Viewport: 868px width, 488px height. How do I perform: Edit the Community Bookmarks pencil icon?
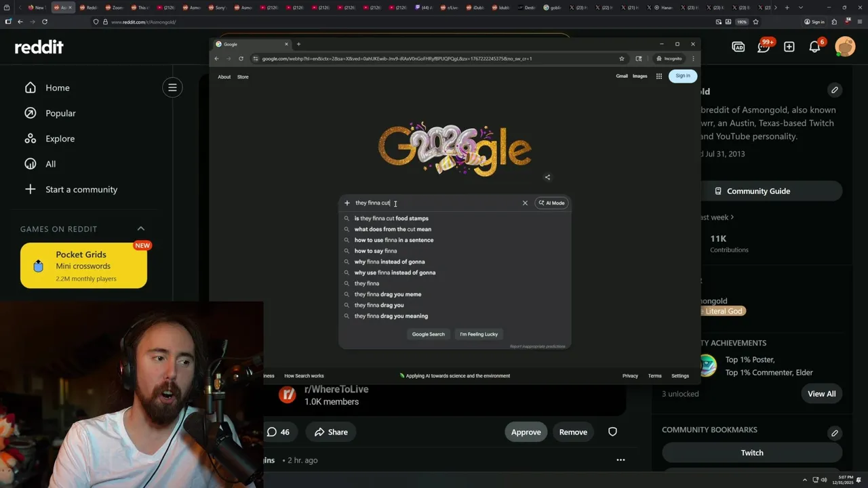(835, 432)
